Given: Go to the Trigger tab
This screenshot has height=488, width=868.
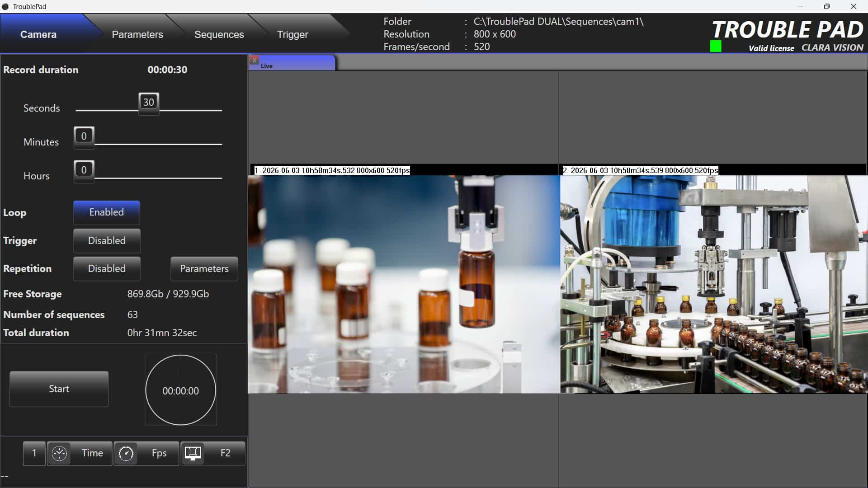Looking at the screenshot, I should click(292, 34).
